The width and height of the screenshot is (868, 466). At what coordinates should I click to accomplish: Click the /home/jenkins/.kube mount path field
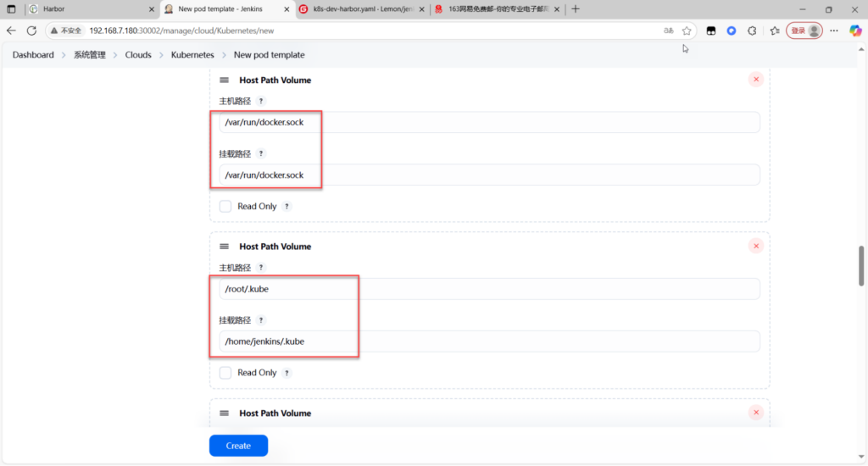point(487,341)
